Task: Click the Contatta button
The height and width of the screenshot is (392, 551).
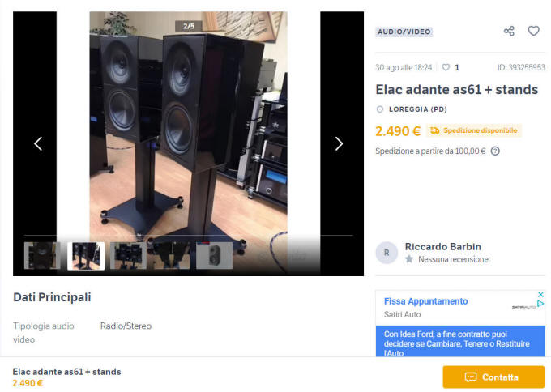Action: point(493,377)
